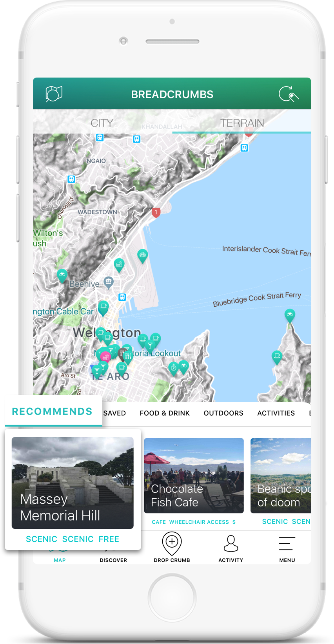Tap the Beehive landmark pin
The height and width of the screenshot is (644, 334).
(x=109, y=282)
